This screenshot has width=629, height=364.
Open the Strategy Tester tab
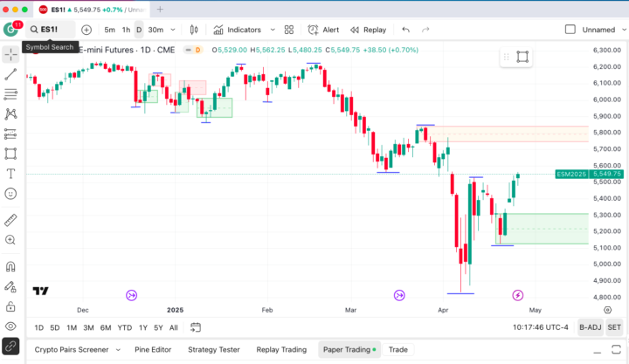point(214,349)
